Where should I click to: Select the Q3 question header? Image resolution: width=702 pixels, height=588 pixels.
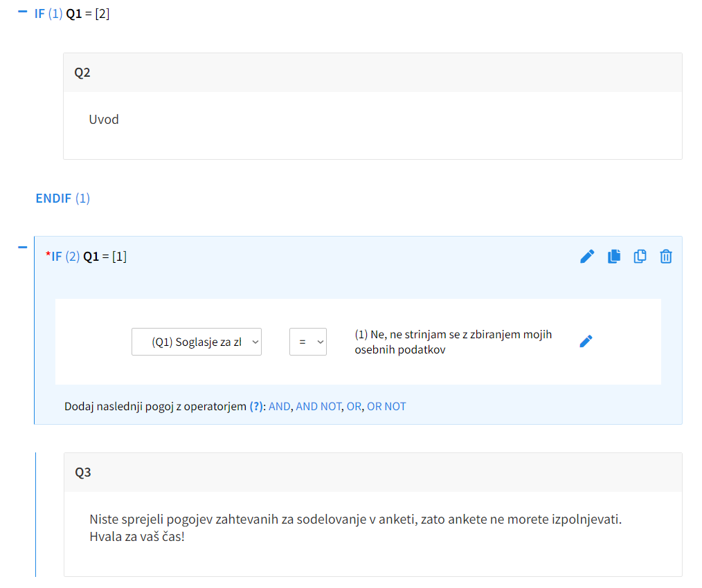pyautogui.click(x=372, y=472)
